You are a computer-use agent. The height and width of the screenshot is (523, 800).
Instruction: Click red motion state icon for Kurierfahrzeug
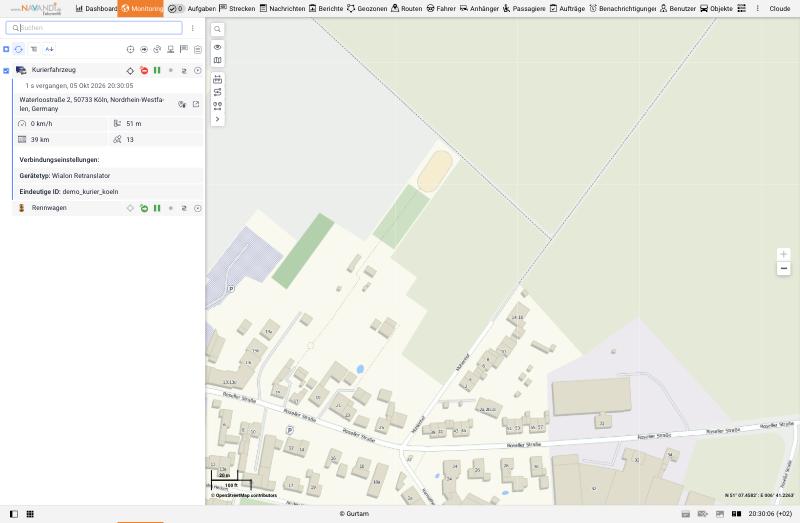point(144,70)
